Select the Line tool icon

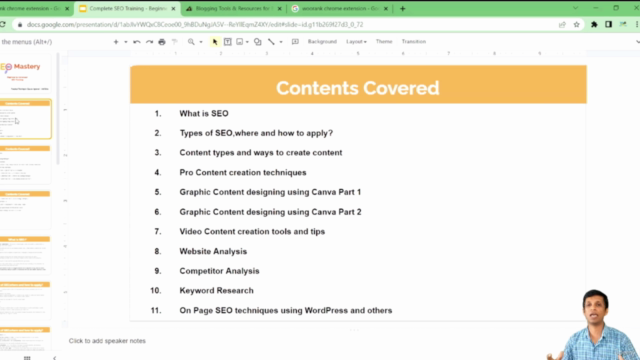coord(271,42)
